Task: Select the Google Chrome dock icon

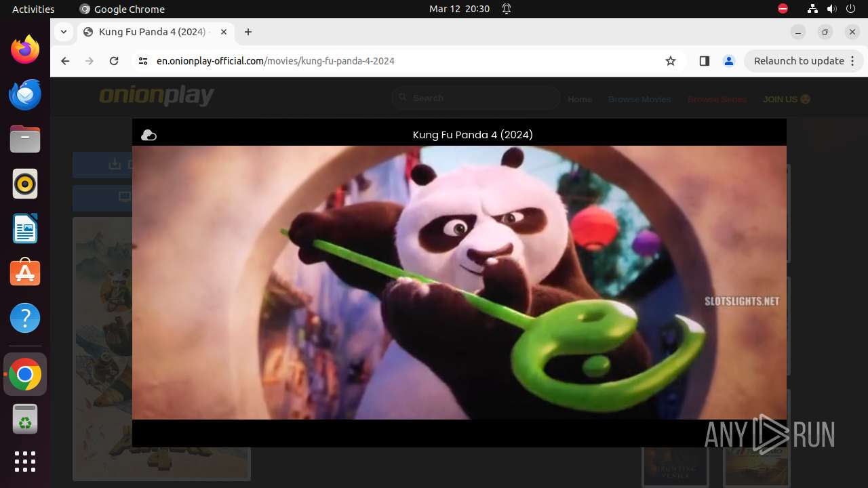Action: point(25,374)
